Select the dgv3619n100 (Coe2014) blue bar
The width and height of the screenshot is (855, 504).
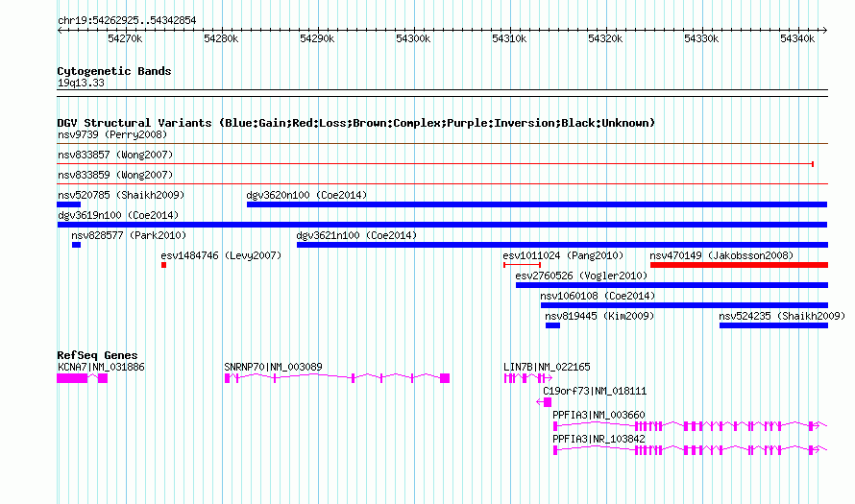[442, 225]
